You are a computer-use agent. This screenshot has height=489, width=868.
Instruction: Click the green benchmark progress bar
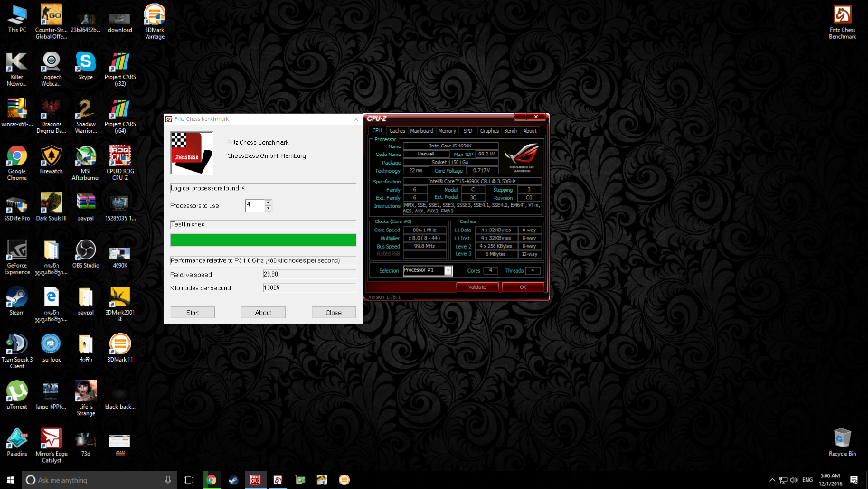pos(263,240)
